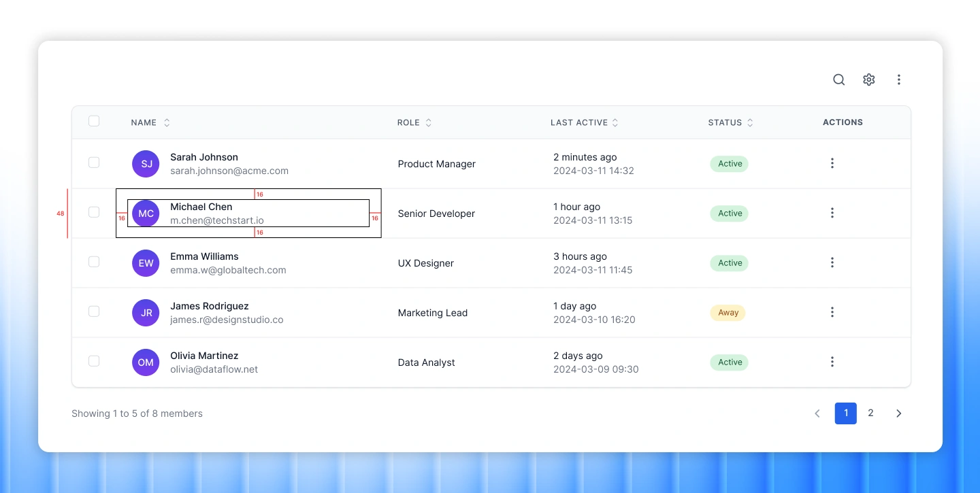Select the checkbox for Olivia Martinez's row
The height and width of the screenshot is (493, 980).
click(94, 361)
